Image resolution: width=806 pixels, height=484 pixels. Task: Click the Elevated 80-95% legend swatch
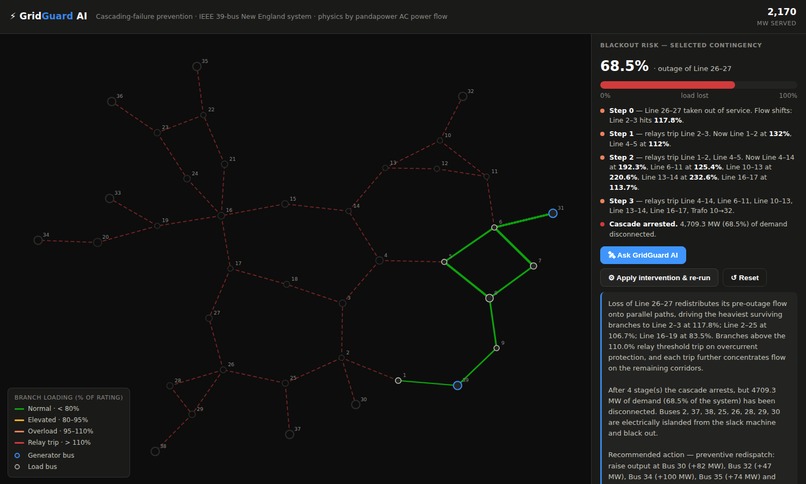click(x=20, y=420)
